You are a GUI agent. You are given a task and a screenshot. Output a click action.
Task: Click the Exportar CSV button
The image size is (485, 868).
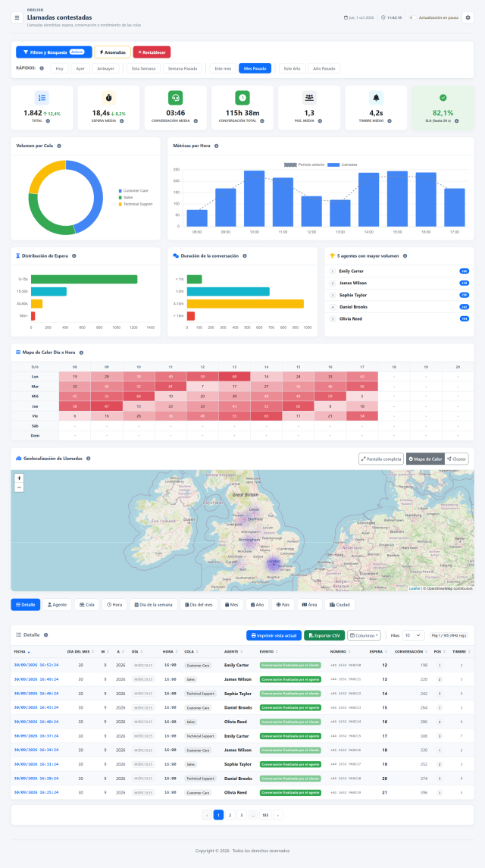click(x=324, y=635)
